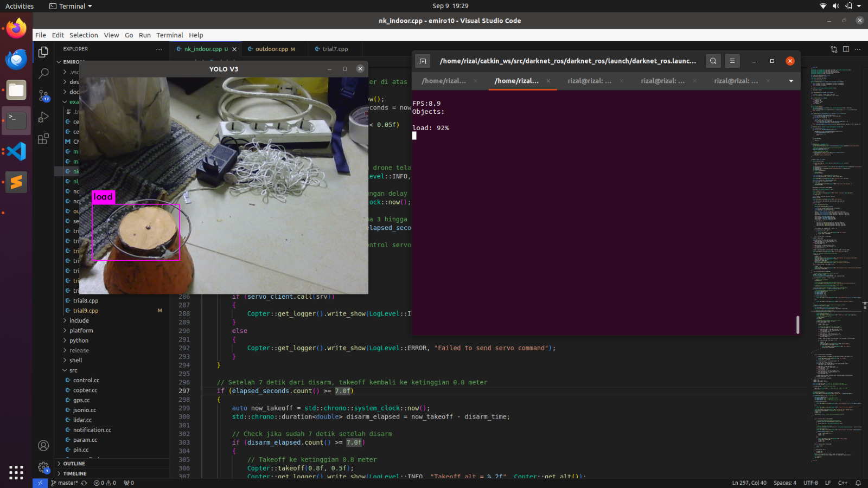The width and height of the screenshot is (868, 488).
Task: Switch to the trial7.cpp tab
Action: (x=335, y=49)
